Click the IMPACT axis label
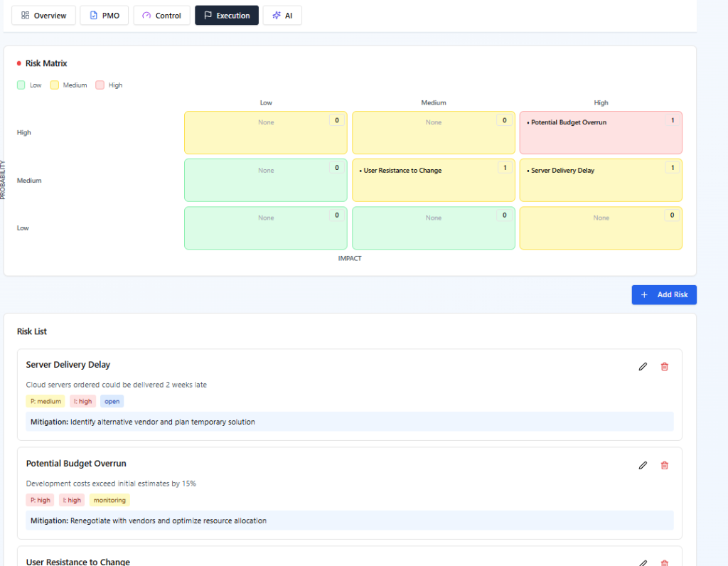 [x=350, y=258]
